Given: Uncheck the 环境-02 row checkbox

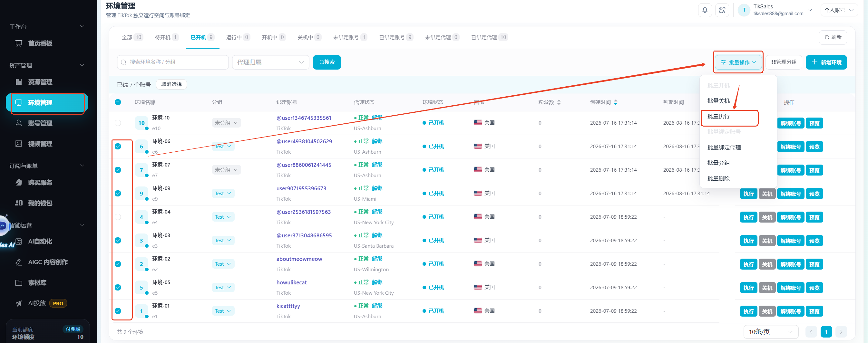Looking at the screenshot, I should [118, 264].
